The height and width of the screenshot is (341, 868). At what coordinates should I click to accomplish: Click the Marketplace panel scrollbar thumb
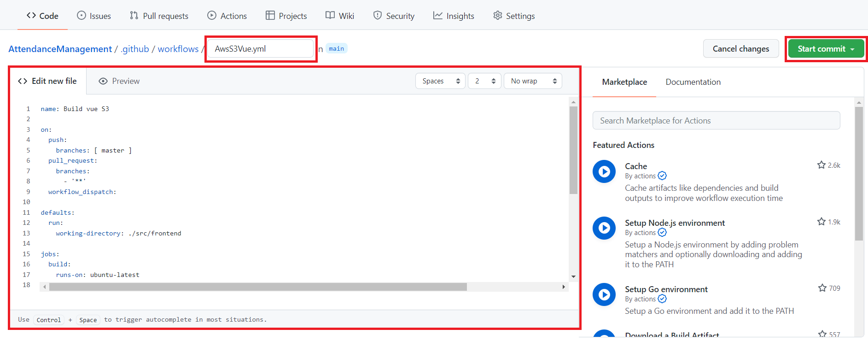pyautogui.click(x=859, y=174)
